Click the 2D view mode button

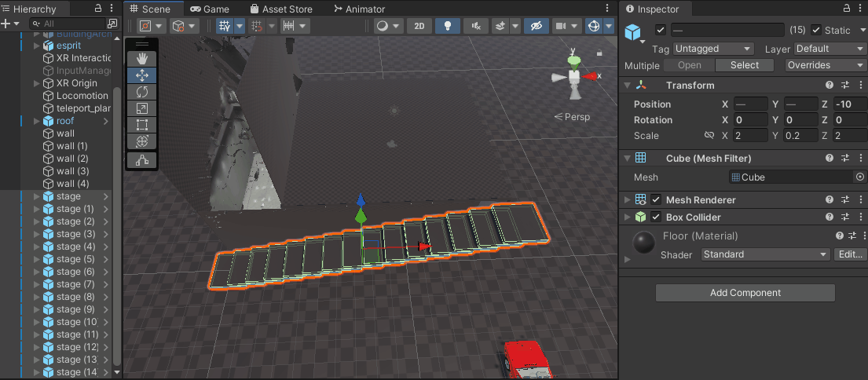coord(419,26)
